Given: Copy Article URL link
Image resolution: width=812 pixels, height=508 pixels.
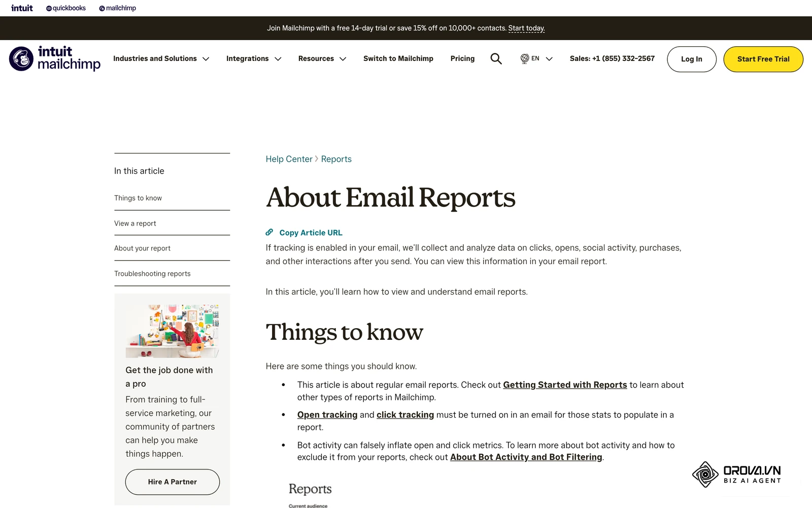Looking at the screenshot, I should coord(311,233).
